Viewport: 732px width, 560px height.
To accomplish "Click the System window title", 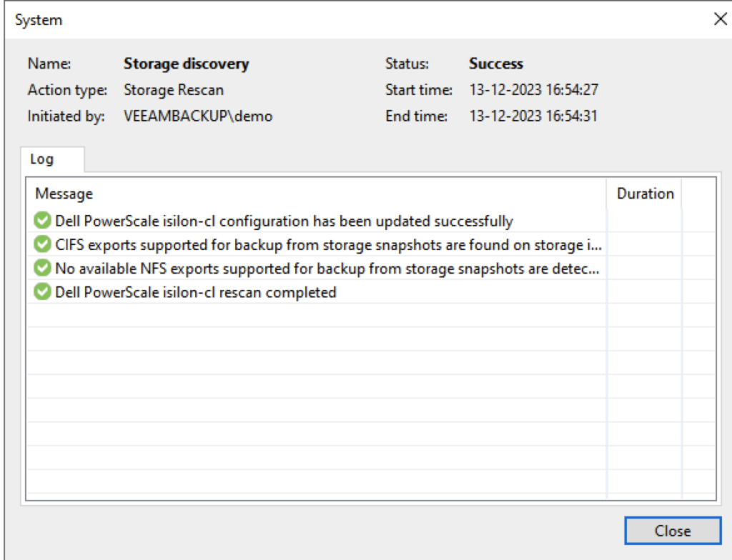I will [39, 20].
